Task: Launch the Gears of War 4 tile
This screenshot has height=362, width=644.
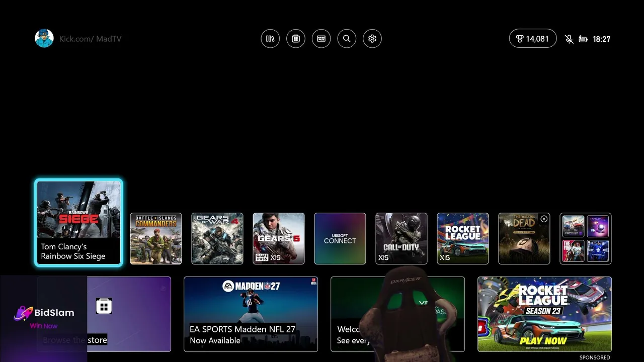Action: [217, 238]
